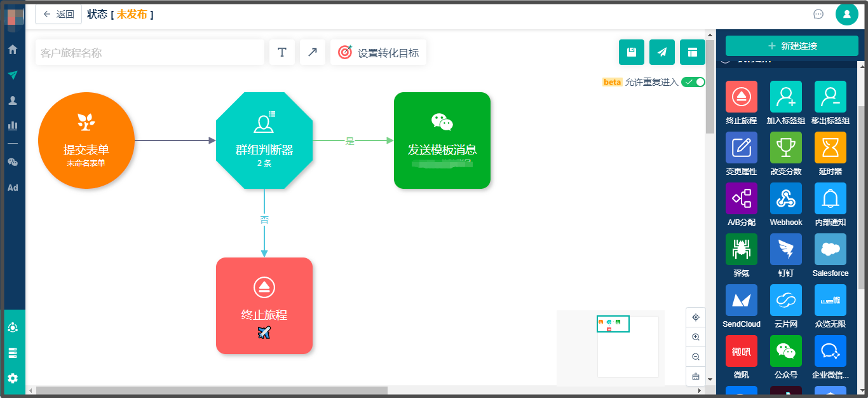Open the settings gear in left sidebar
This screenshot has height=398, width=868.
tap(13, 378)
